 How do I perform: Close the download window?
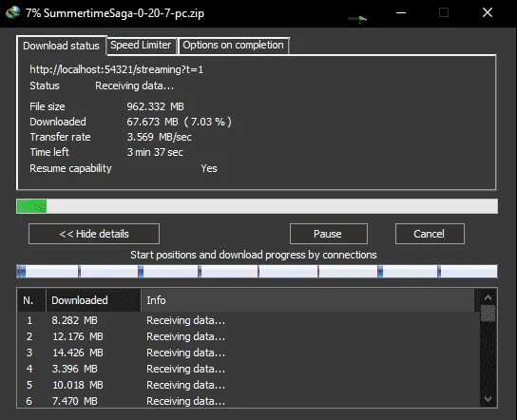(x=488, y=13)
